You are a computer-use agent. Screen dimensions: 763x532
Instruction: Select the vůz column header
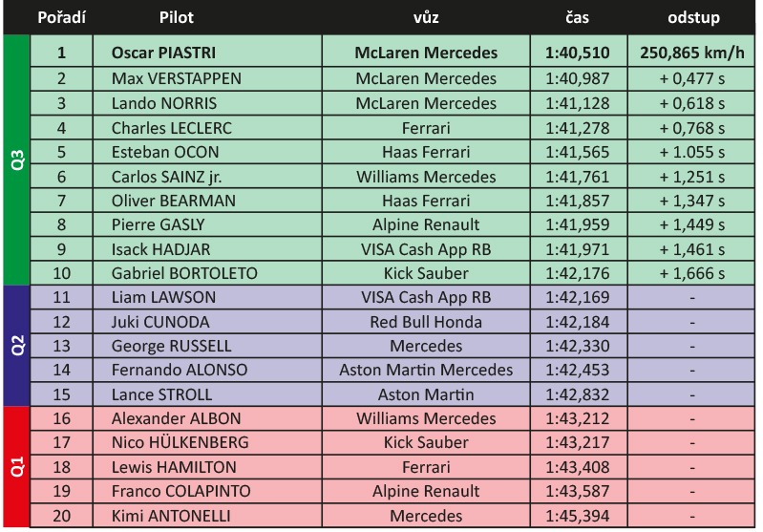pyautogui.click(x=426, y=17)
